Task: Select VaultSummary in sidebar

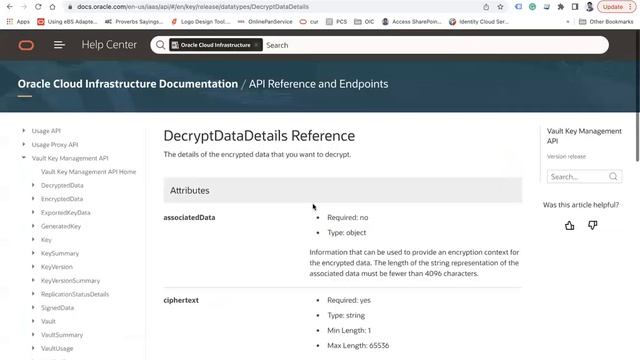Action: (62, 335)
